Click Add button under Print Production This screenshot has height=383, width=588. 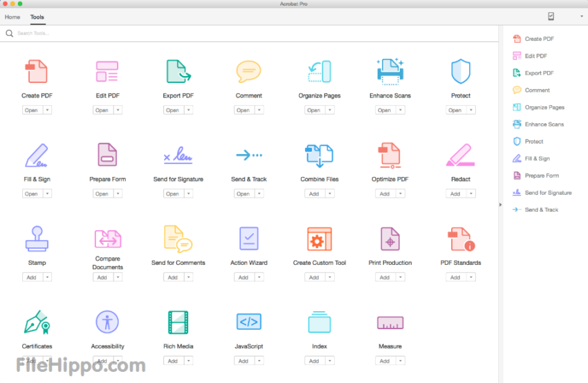385,277
